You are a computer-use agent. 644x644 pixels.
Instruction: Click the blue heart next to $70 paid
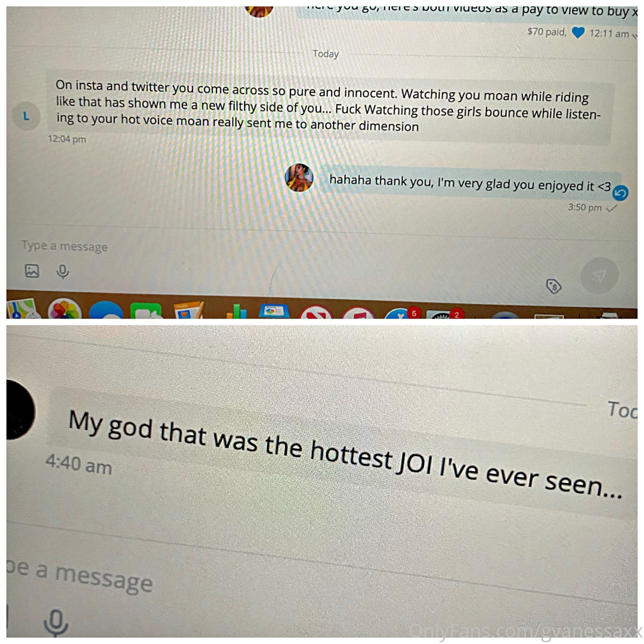click(x=578, y=32)
